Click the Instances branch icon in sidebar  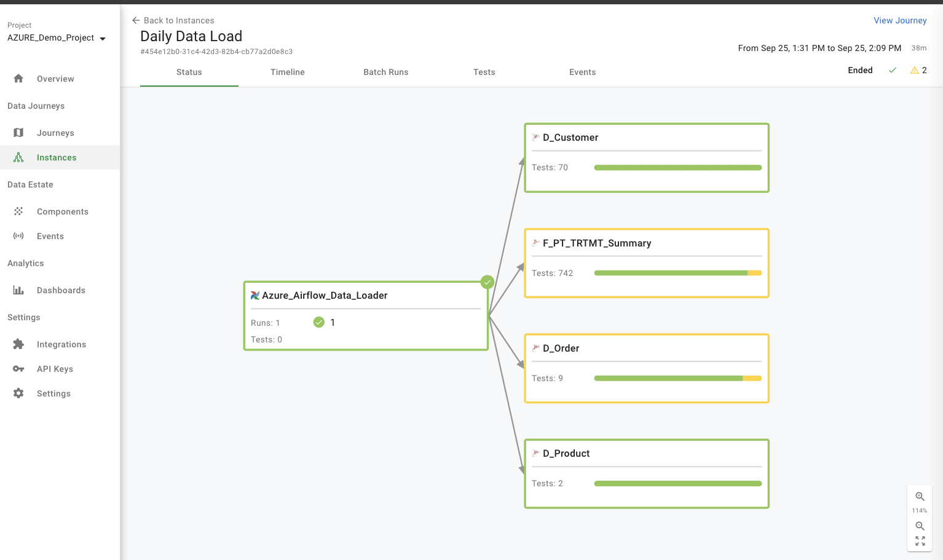click(18, 157)
